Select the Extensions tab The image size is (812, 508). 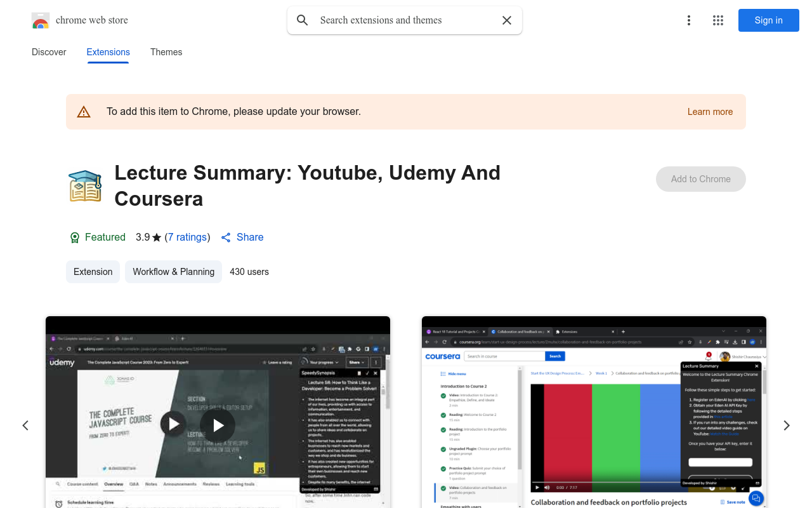tap(108, 52)
